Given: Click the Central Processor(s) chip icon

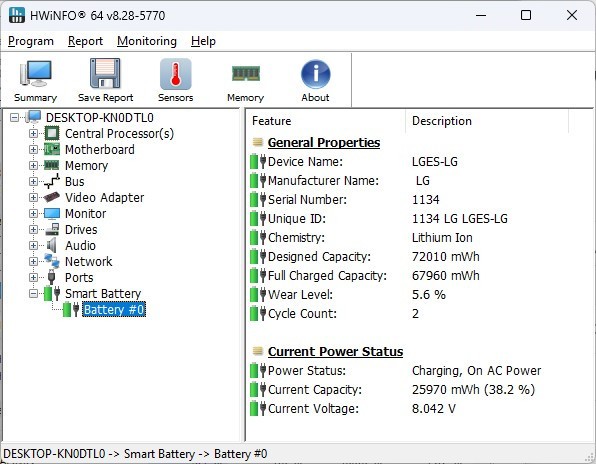Looking at the screenshot, I should (52, 133).
